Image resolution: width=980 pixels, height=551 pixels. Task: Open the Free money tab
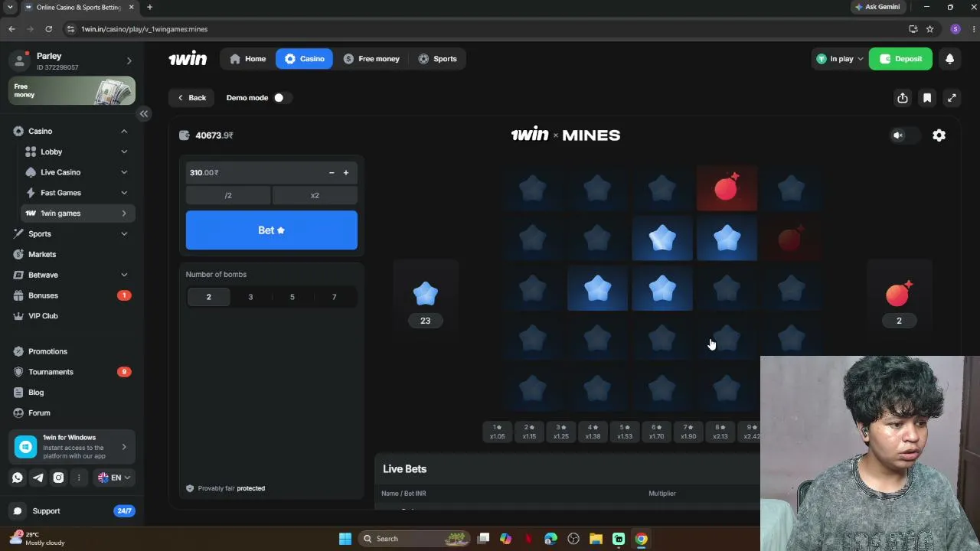point(372,59)
